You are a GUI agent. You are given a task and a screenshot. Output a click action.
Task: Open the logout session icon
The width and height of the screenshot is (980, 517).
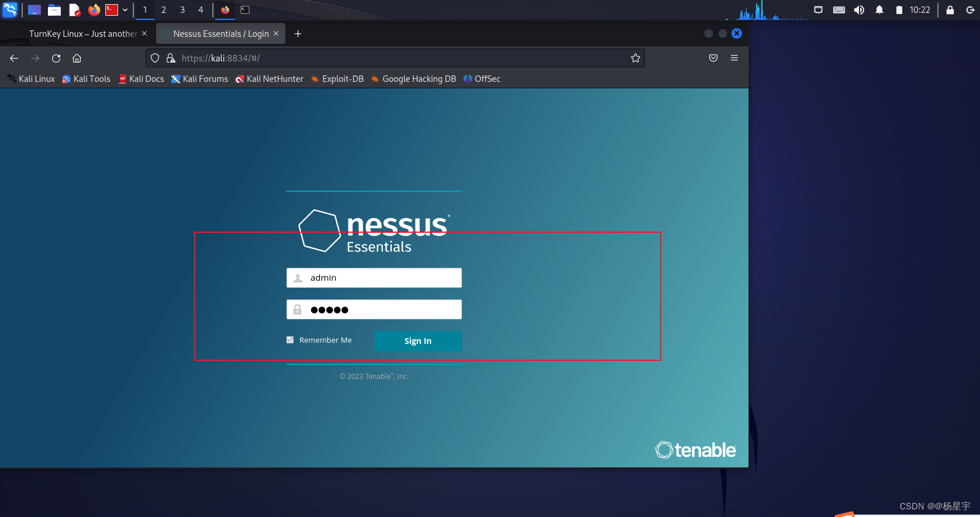[x=970, y=10]
